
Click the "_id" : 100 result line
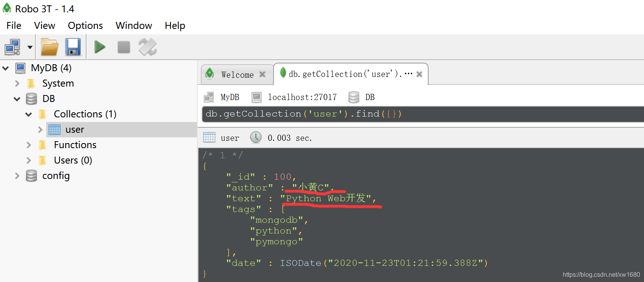[x=261, y=177]
